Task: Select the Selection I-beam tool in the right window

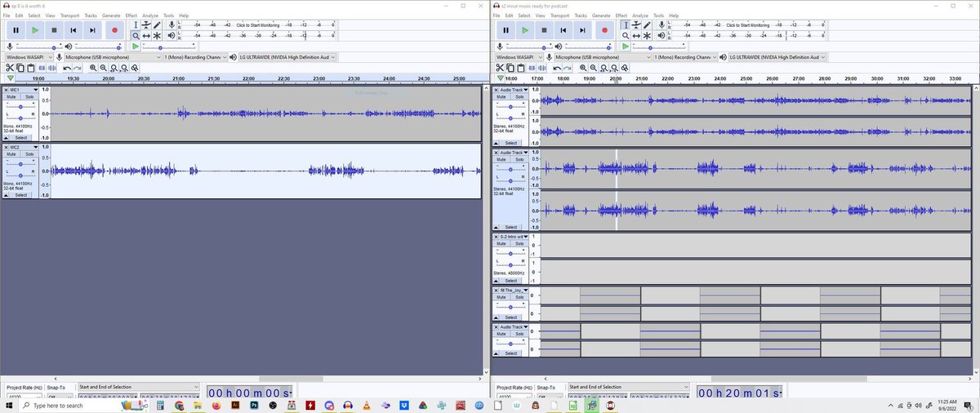Action: (626, 25)
